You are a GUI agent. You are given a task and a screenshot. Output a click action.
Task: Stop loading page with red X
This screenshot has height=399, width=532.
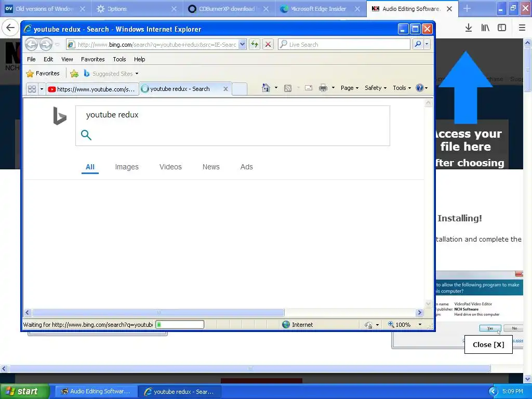coord(268,44)
